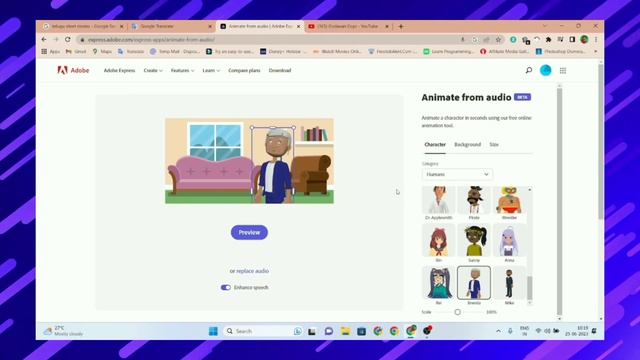This screenshot has width=640, height=360.
Task: Bookmark this page with the star icon
Action: coord(498,40)
